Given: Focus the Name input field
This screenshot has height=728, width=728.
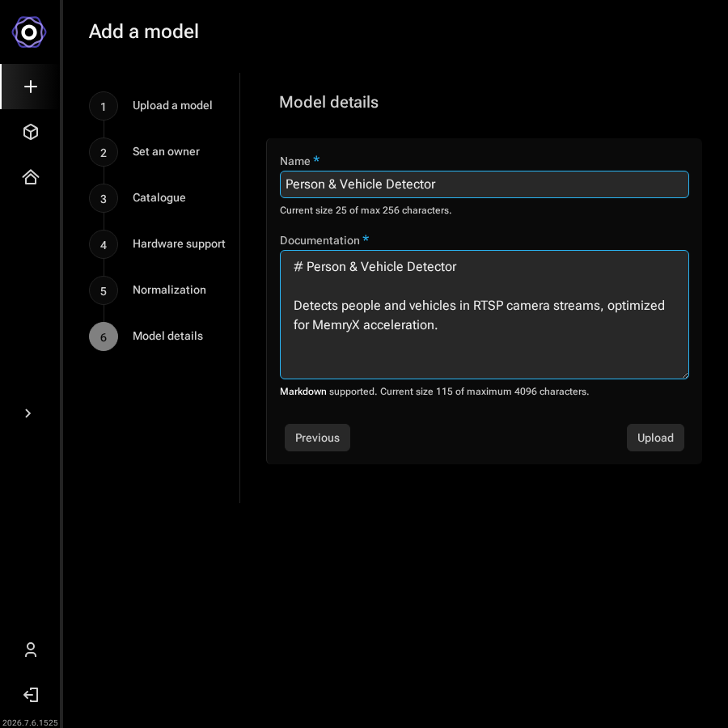Looking at the screenshot, I should [485, 184].
